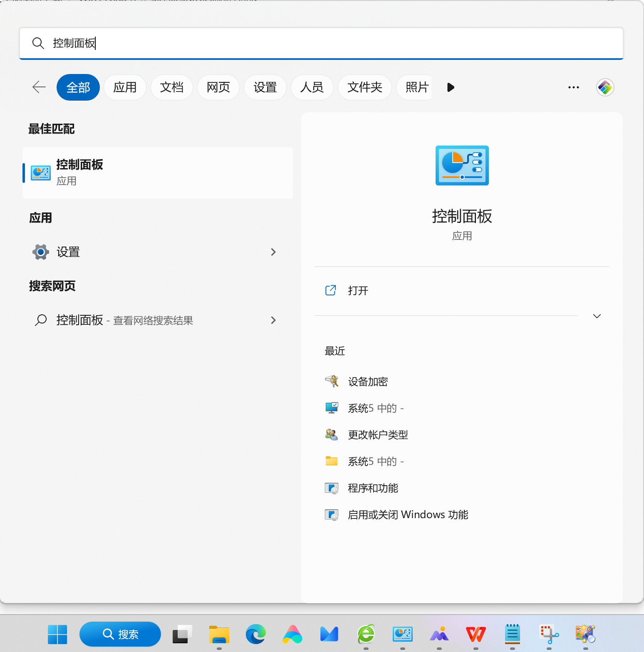
Task: Open the green e browser on the taskbar
Action: tap(366, 634)
